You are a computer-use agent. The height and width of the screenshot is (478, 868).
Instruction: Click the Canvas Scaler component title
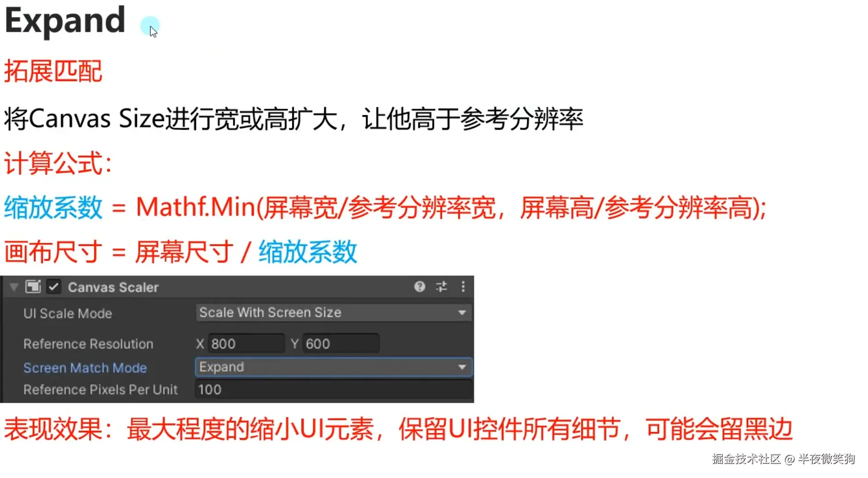click(x=113, y=287)
